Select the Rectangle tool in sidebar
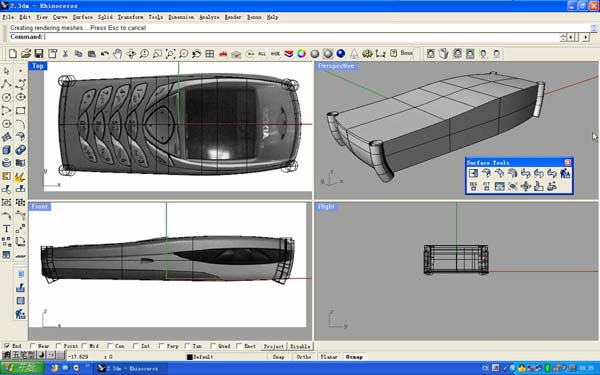This screenshot has height=375, width=600. coord(20,111)
